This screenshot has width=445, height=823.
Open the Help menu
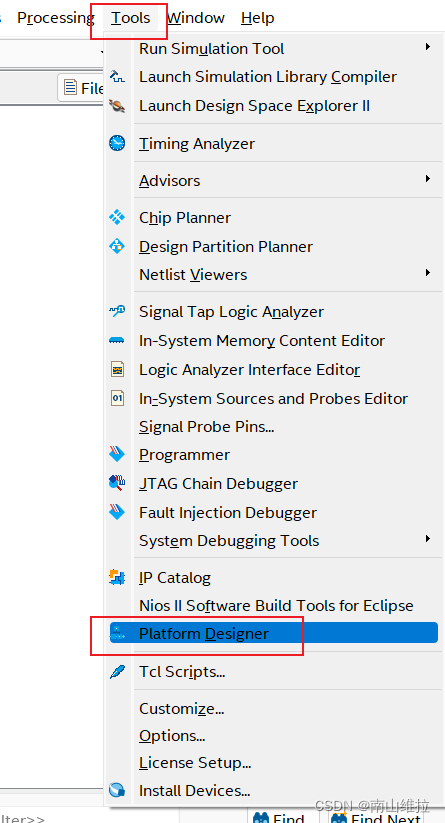pos(258,18)
